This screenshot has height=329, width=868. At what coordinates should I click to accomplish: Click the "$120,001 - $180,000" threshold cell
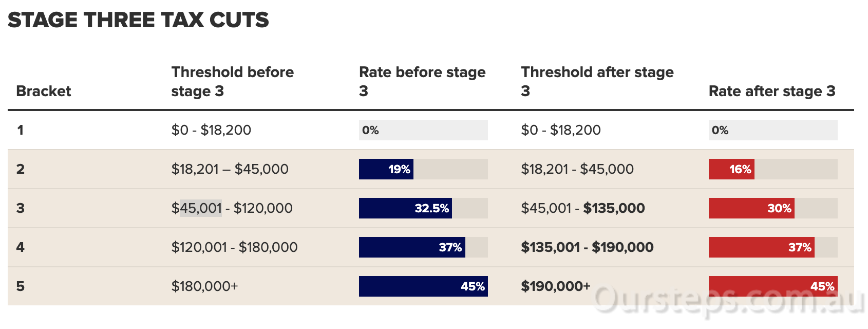234,247
